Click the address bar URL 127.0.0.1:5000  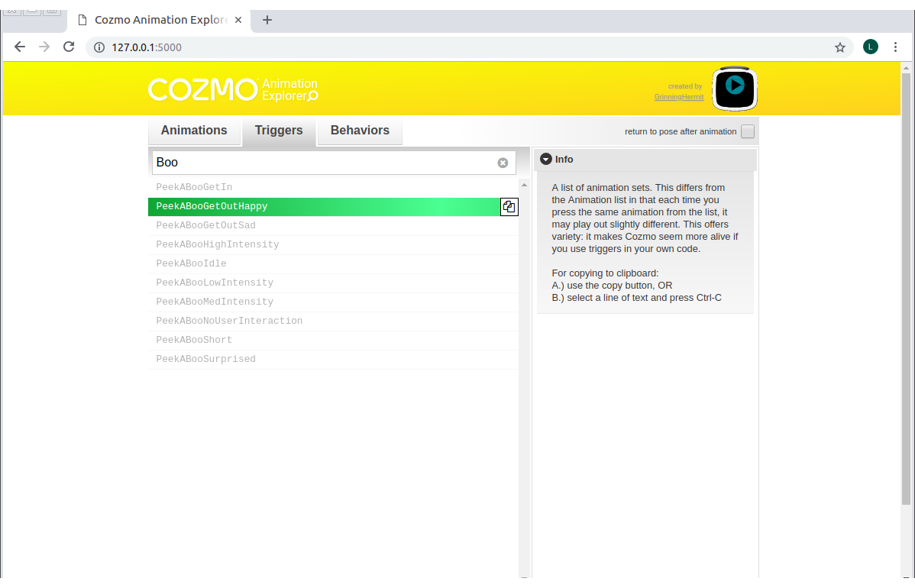click(147, 47)
